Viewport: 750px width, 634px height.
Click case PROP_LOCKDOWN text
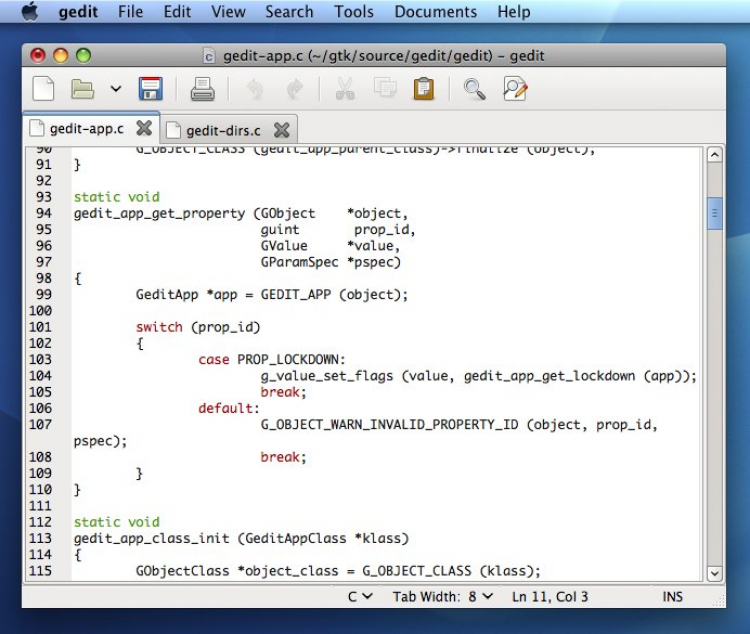pyautogui.click(x=272, y=359)
